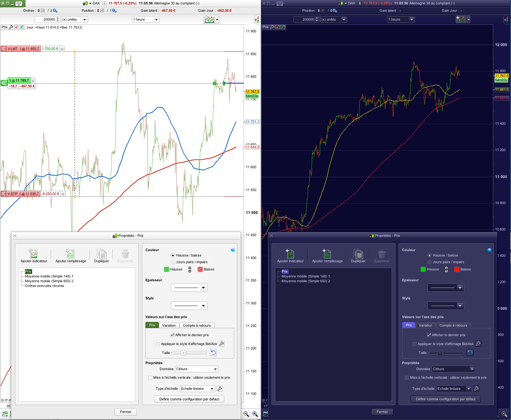Open the Style line dropdown in the light dialog
The width and height of the screenshot is (511, 420).
189,306
